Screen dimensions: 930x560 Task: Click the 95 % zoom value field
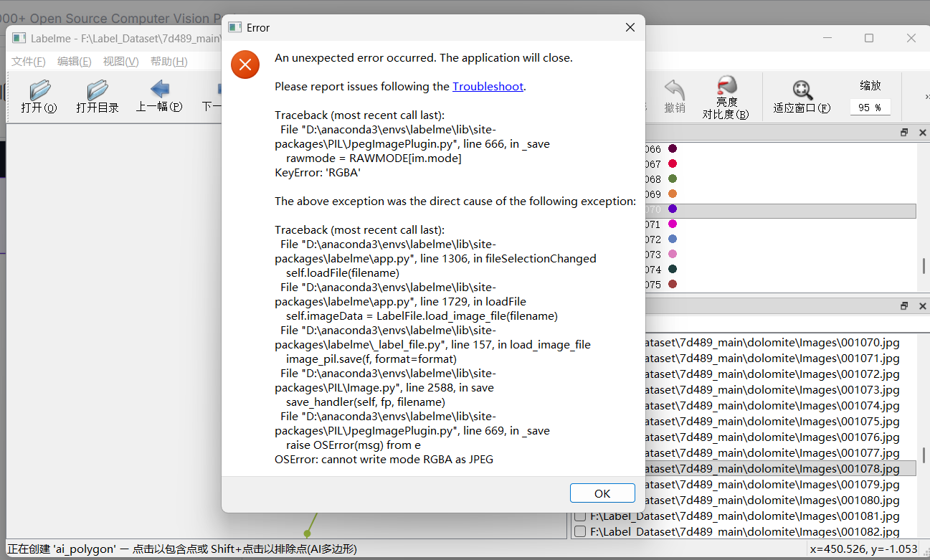point(870,108)
